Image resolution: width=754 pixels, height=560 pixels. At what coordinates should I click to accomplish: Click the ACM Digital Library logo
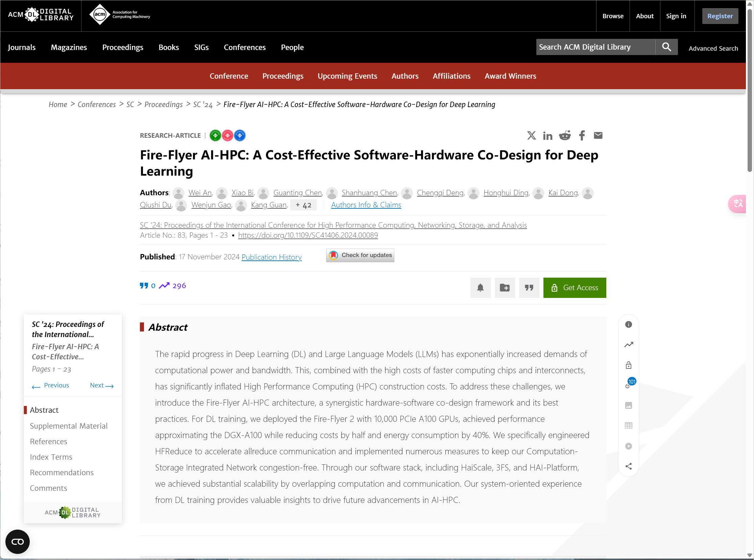click(41, 15)
